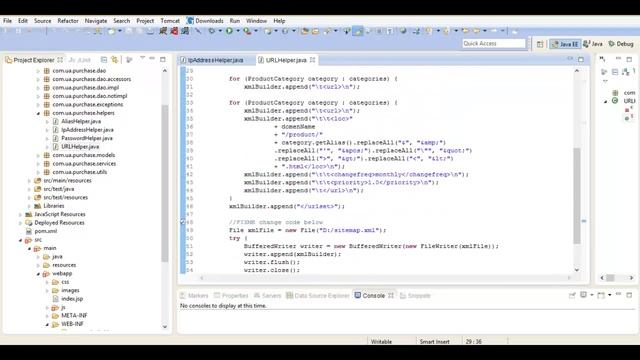This screenshot has width=640, height=360.
Task: Click the Display Selected Console icon
Action: click(x=584, y=295)
